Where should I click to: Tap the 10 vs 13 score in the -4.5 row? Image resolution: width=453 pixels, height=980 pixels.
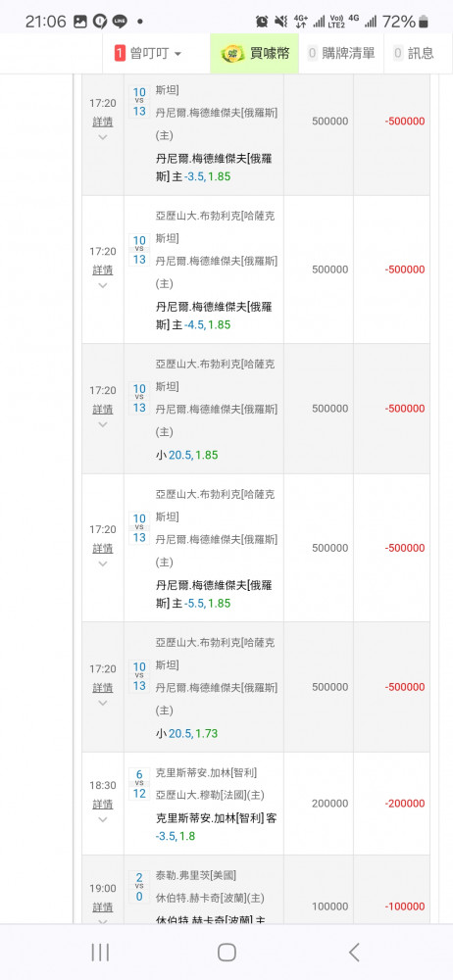139,250
